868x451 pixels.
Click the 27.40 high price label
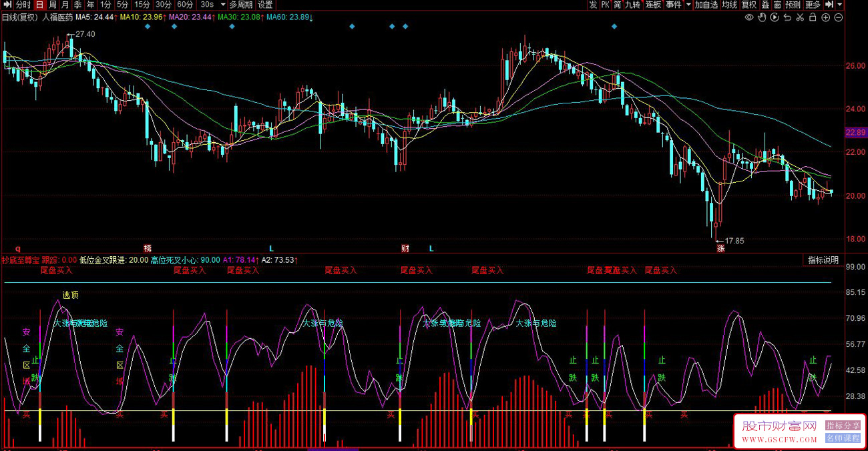(85, 34)
